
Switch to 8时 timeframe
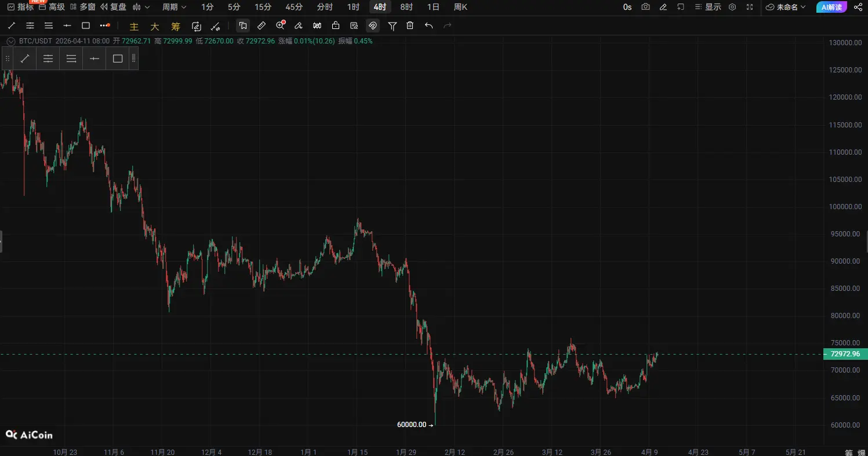(406, 7)
